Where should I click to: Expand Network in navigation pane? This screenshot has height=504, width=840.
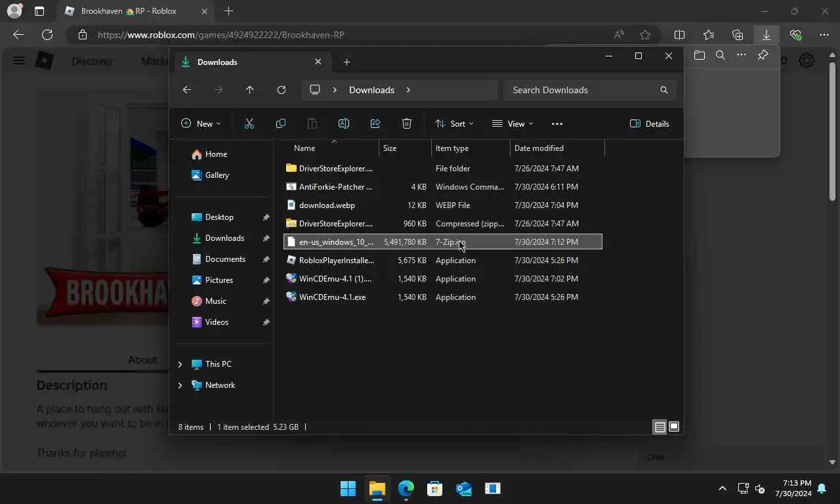(180, 385)
